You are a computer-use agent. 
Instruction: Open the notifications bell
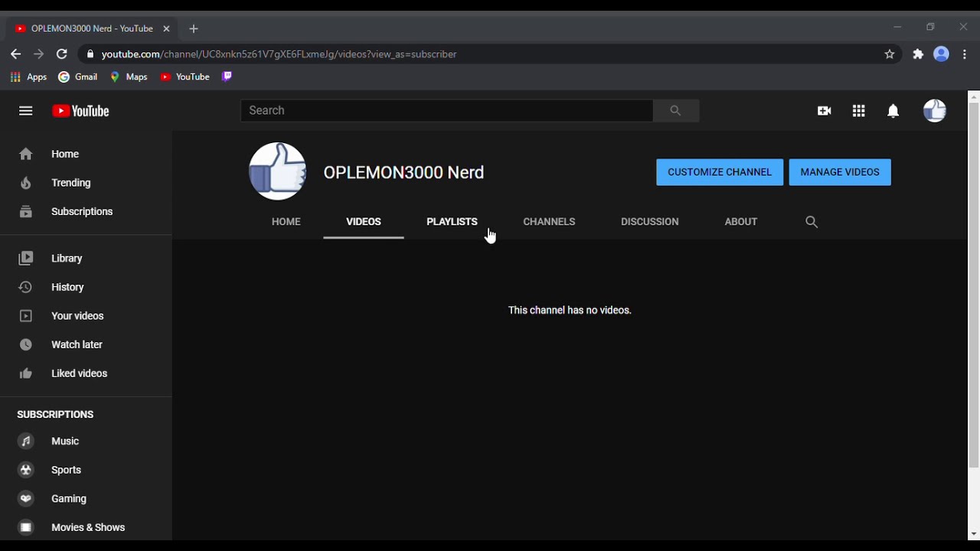click(x=893, y=111)
